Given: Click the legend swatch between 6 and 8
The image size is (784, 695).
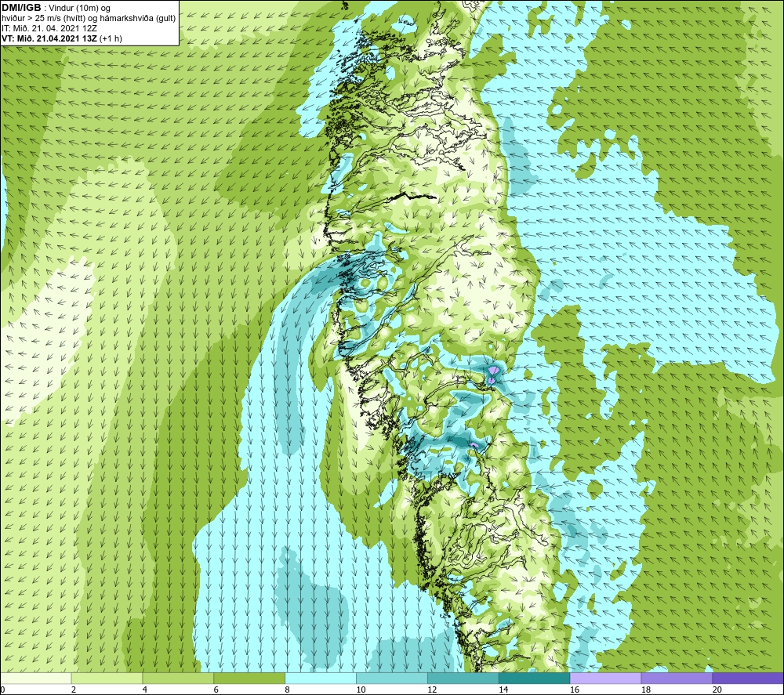Looking at the screenshot, I should tap(249, 678).
